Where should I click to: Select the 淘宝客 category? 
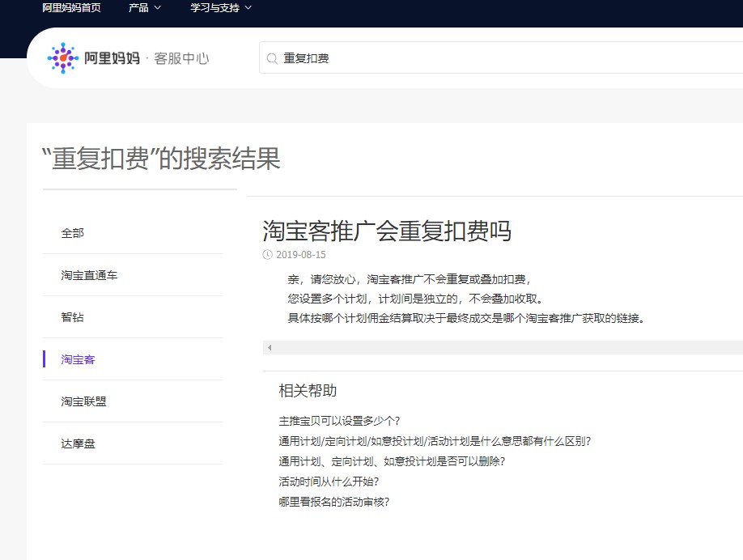(x=79, y=359)
